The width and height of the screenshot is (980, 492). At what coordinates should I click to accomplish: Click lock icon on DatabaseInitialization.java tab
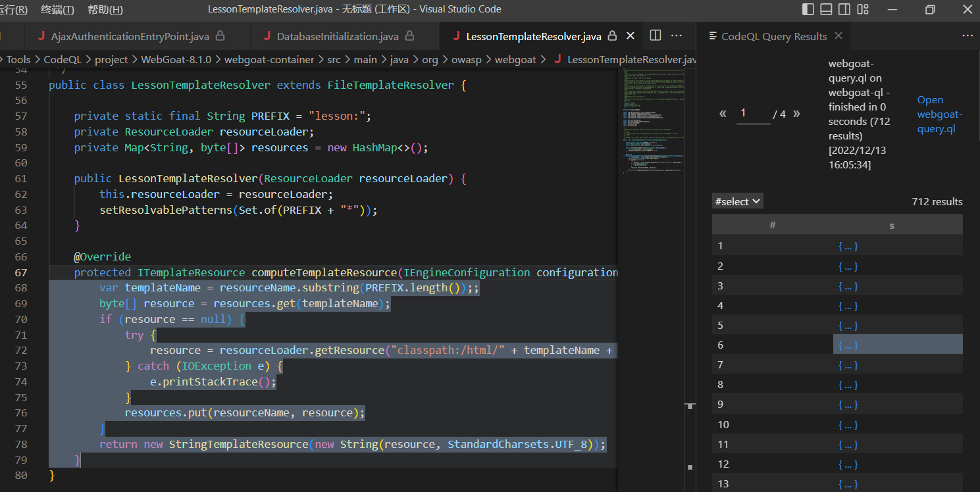tap(409, 36)
